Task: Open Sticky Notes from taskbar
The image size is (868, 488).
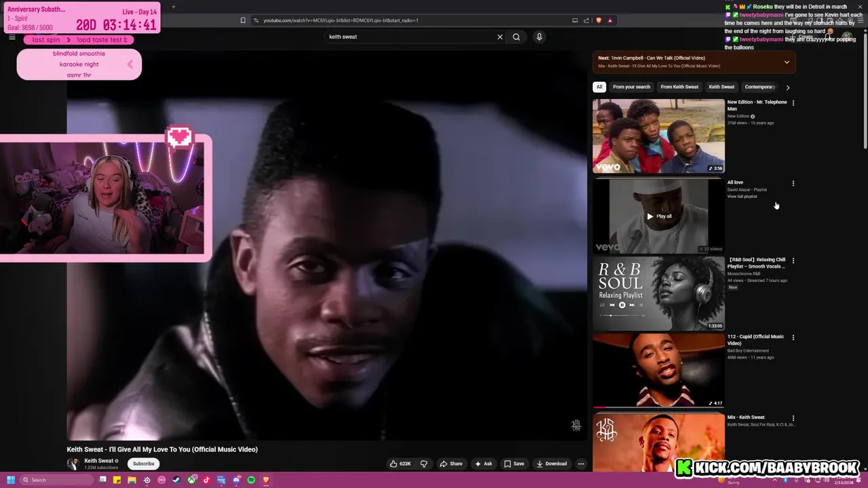Action: coord(117,480)
